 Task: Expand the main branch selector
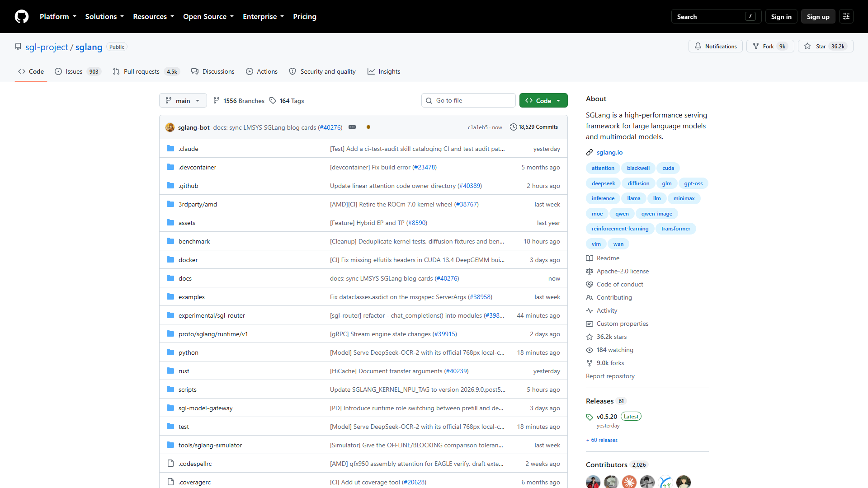(x=183, y=100)
